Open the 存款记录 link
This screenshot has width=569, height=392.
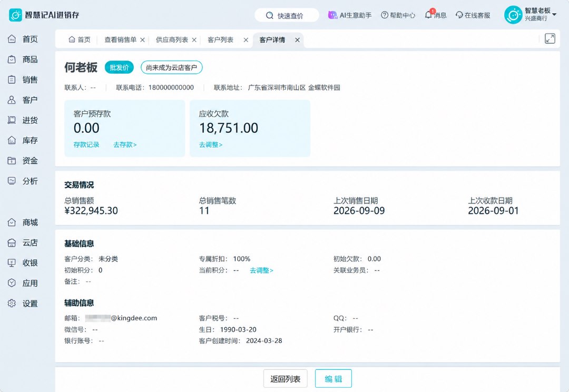pos(86,144)
